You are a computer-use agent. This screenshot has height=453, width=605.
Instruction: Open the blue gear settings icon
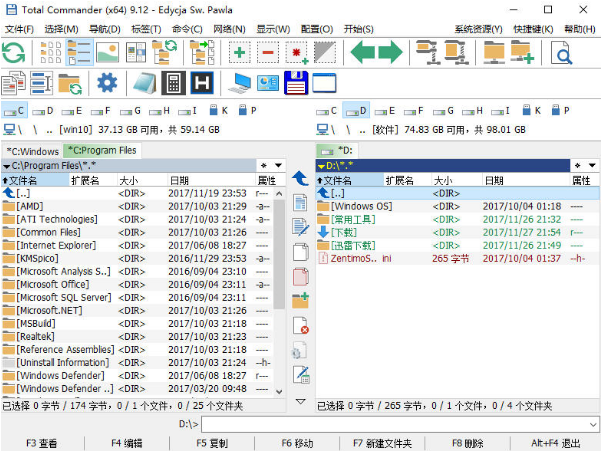(107, 83)
